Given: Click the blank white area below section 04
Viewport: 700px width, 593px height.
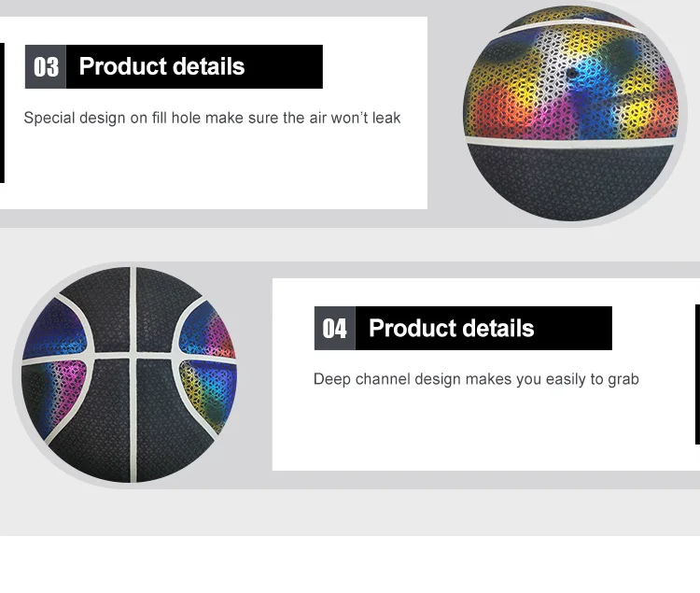Looking at the screenshot, I should tap(350, 563).
